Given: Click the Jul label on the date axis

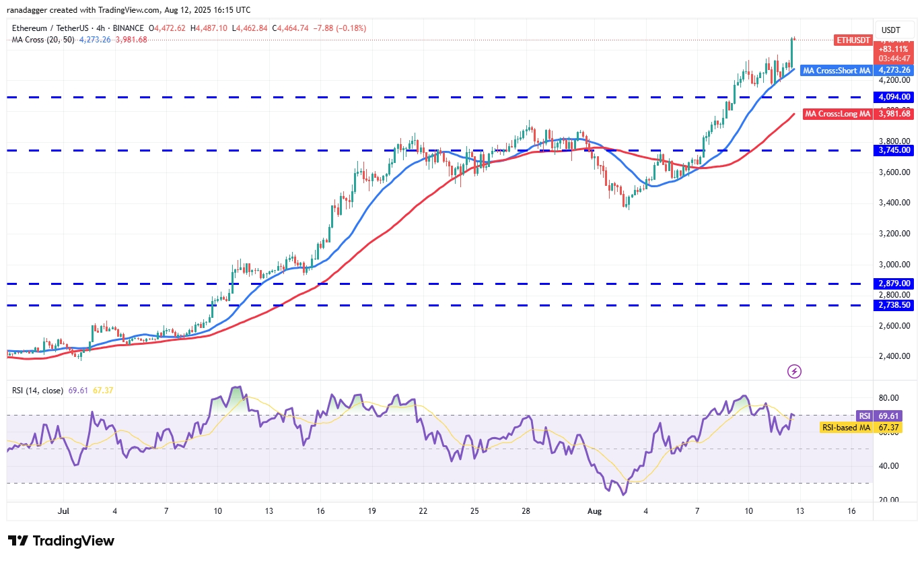Looking at the screenshot, I should [x=63, y=511].
